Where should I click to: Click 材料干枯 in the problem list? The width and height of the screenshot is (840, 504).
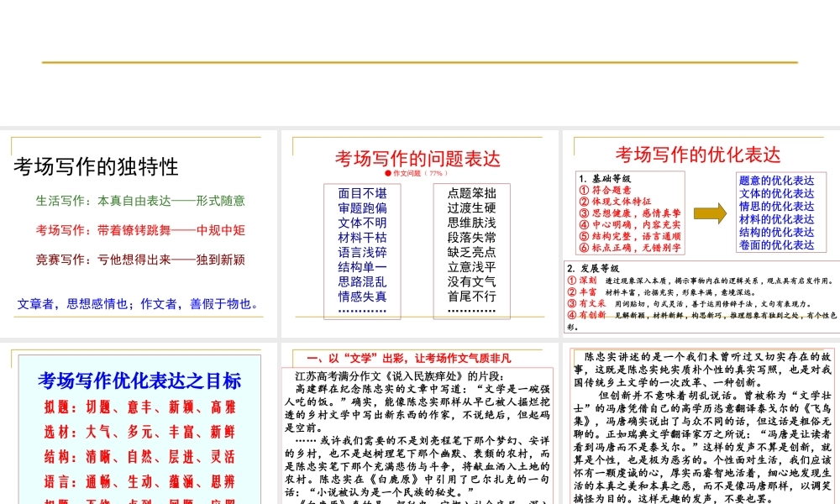362,237
